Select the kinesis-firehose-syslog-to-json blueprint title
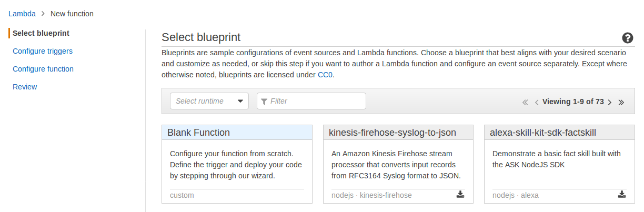 [392, 133]
